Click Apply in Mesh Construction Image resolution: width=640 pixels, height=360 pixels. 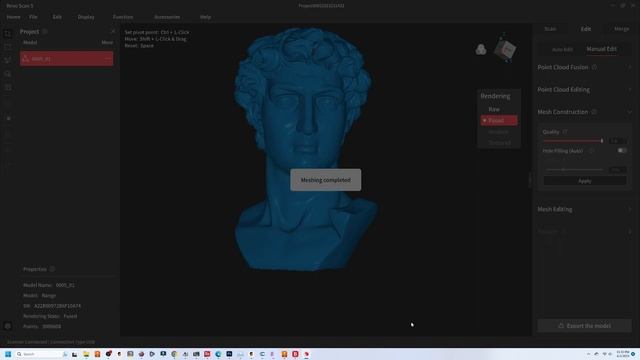point(585,181)
